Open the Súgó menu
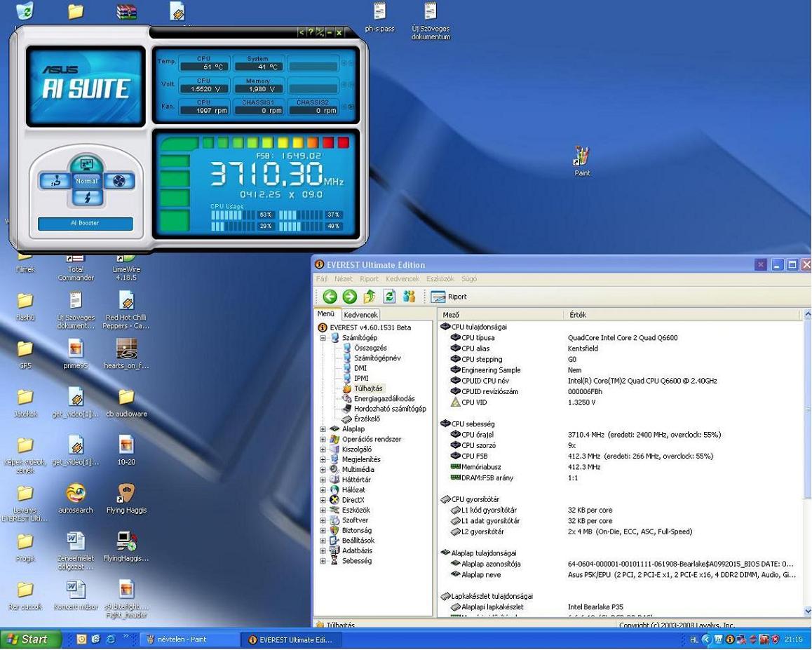 coord(468,279)
